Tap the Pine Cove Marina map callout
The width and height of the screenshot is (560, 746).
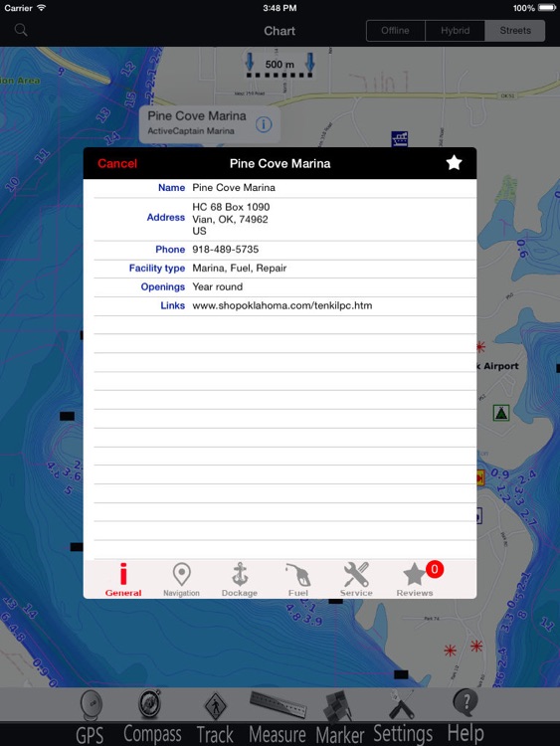pyautogui.click(x=209, y=123)
